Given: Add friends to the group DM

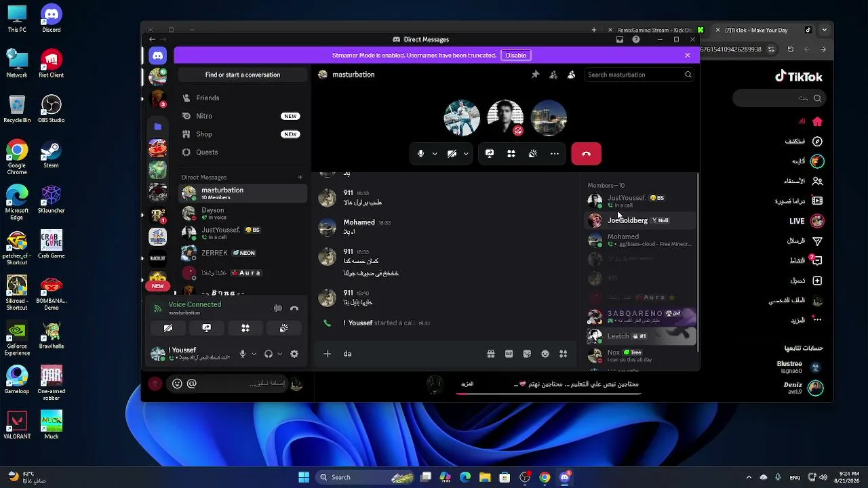Looking at the screenshot, I should tap(553, 75).
